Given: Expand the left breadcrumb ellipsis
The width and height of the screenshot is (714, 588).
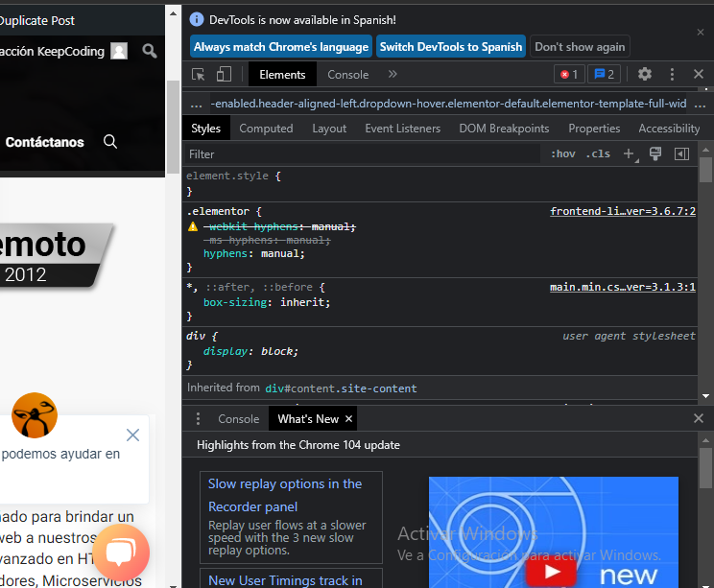Looking at the screenshot, I should (197, 105).
